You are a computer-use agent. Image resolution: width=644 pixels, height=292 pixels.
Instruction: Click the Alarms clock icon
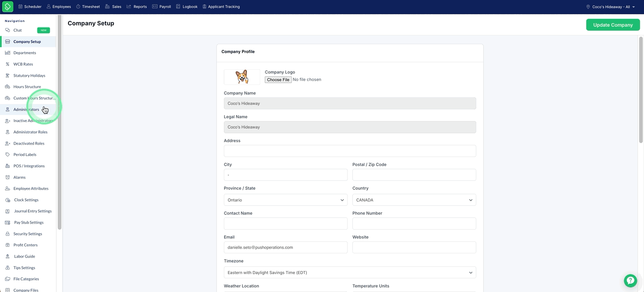[x=8, y=177]
